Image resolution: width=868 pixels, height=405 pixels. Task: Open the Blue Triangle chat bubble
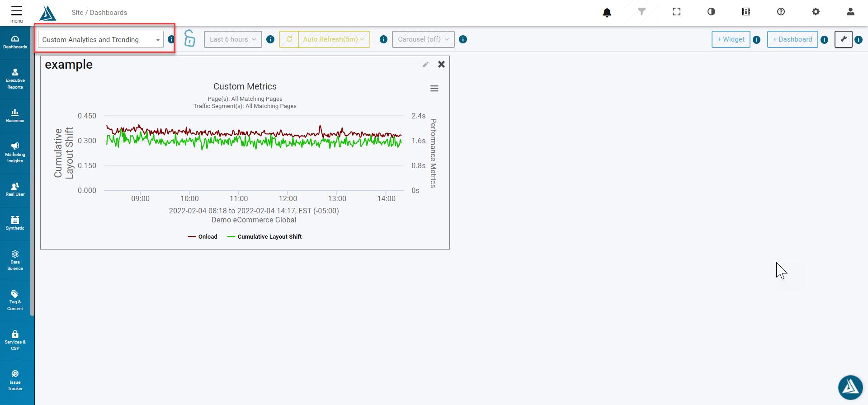click(850, 387)
